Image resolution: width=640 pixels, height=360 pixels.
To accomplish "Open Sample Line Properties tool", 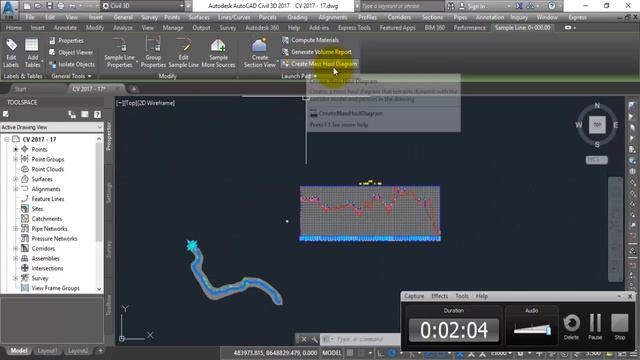I will pyautogui.click(x=119, y=53).
